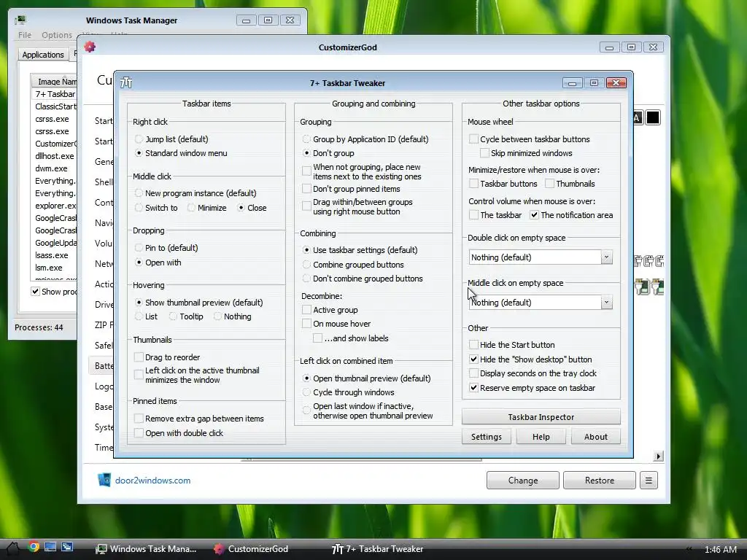Click the Restore button in CustomizerGod

click(x=600, y=481)
